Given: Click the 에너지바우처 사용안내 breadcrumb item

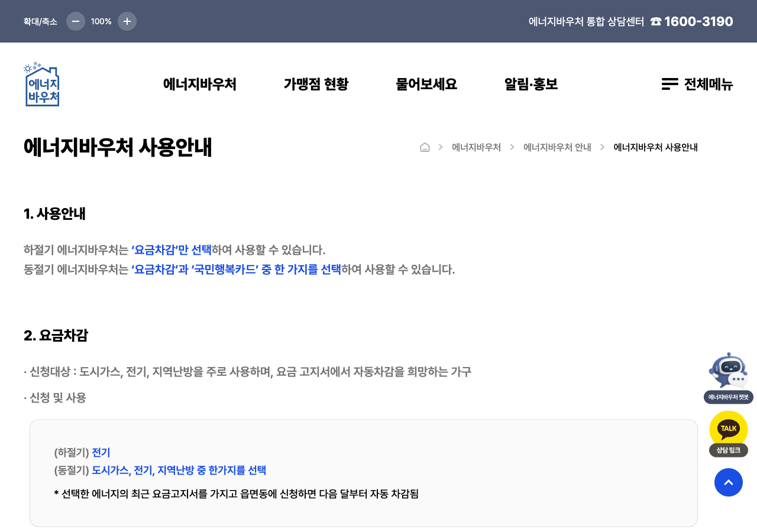Looking at the screenshot, I should [655, 147].
